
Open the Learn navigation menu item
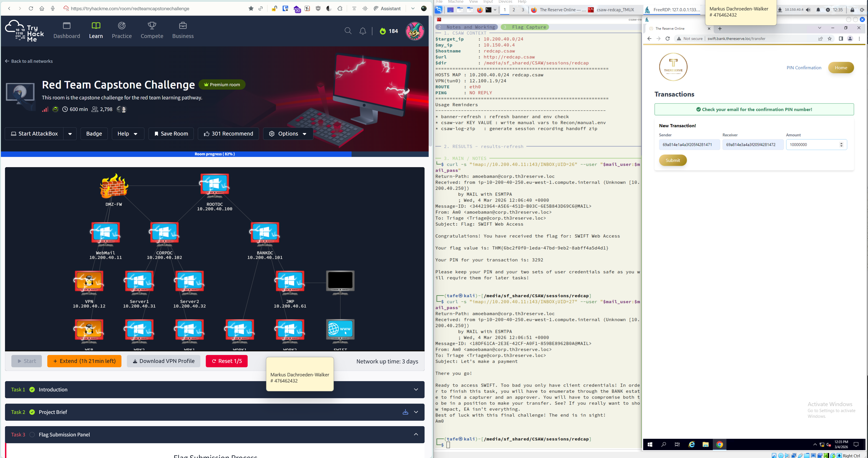96,30
